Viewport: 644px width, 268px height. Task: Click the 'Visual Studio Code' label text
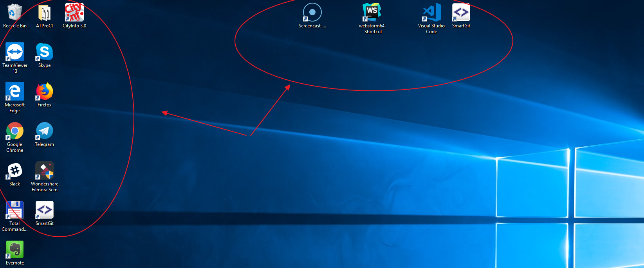[x=431, y=29]
